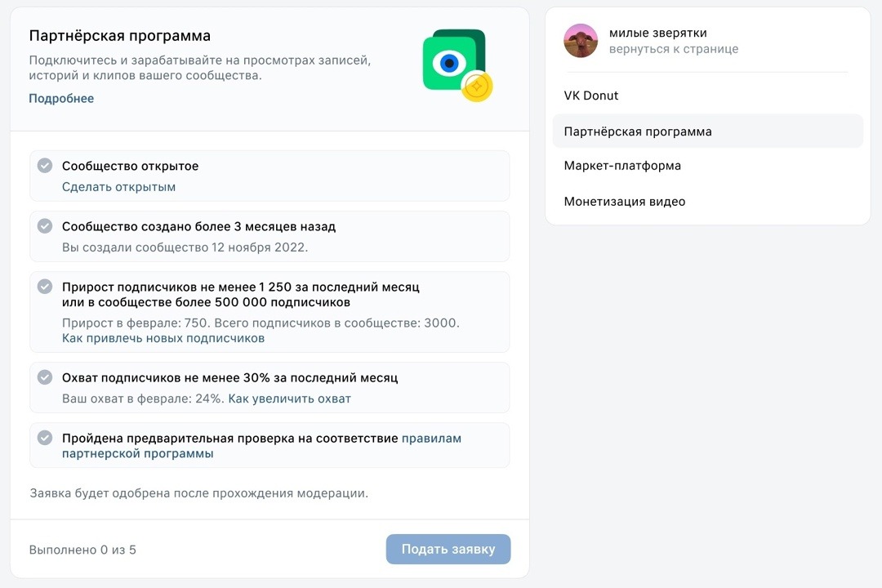The height and width of the screenshot is (588, 882).
Task: Click 'вернуться к странице' under community name
Action: coord(672,47)
